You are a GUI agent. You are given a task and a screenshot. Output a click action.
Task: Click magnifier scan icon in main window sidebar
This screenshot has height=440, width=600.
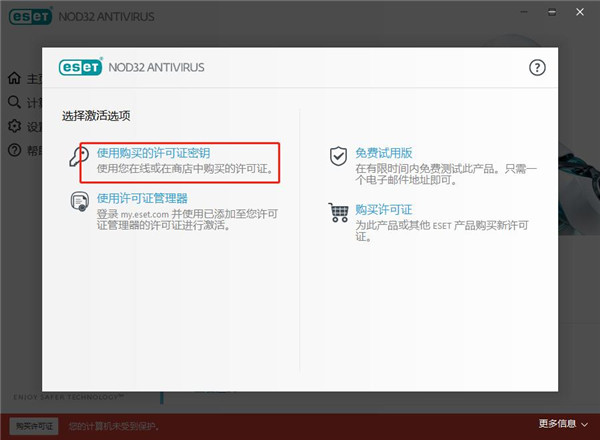pyautogui.click(x=15, y=102)
